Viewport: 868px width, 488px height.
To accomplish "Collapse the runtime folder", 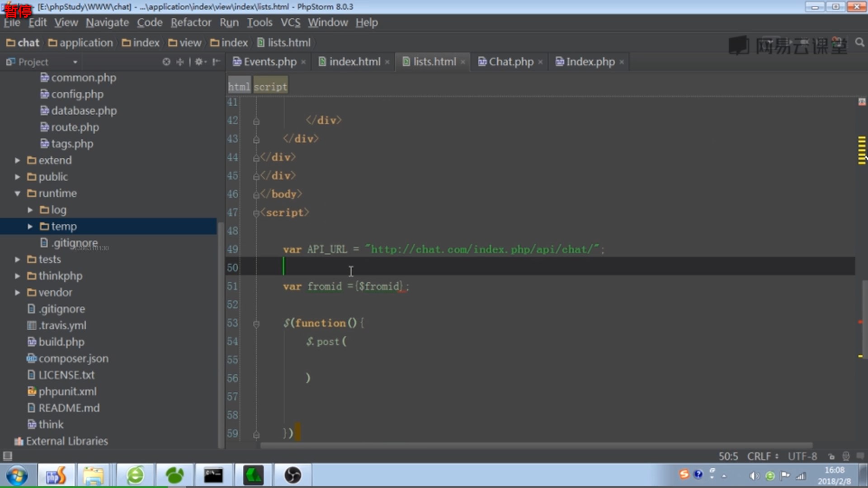I will click(17, 193).
